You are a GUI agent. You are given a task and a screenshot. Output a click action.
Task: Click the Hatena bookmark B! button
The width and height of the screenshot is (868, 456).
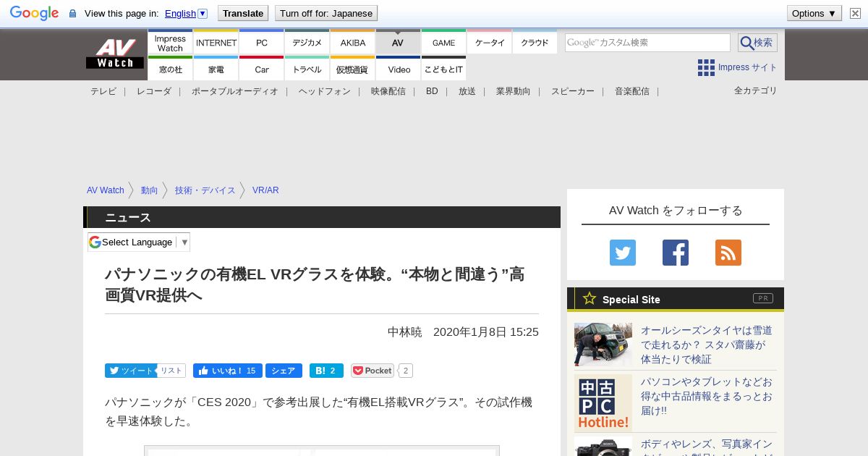pos(326,371)
